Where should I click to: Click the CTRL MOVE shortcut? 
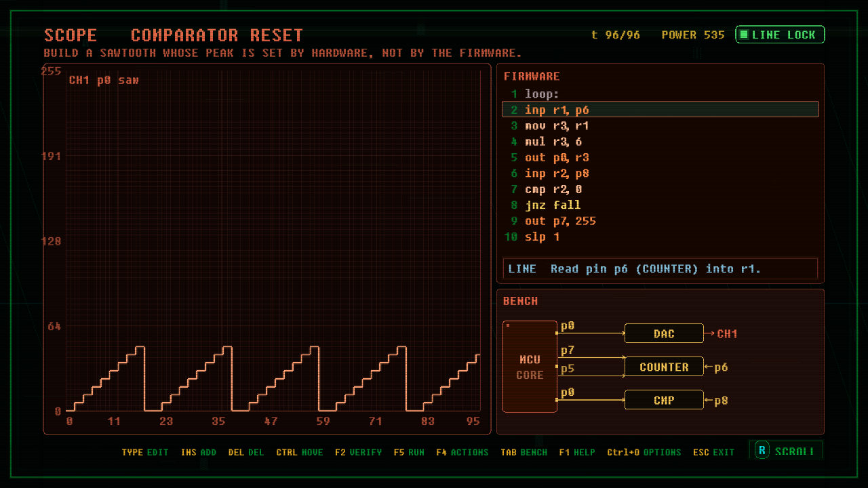pyautogui.click(x=300, y=452)
